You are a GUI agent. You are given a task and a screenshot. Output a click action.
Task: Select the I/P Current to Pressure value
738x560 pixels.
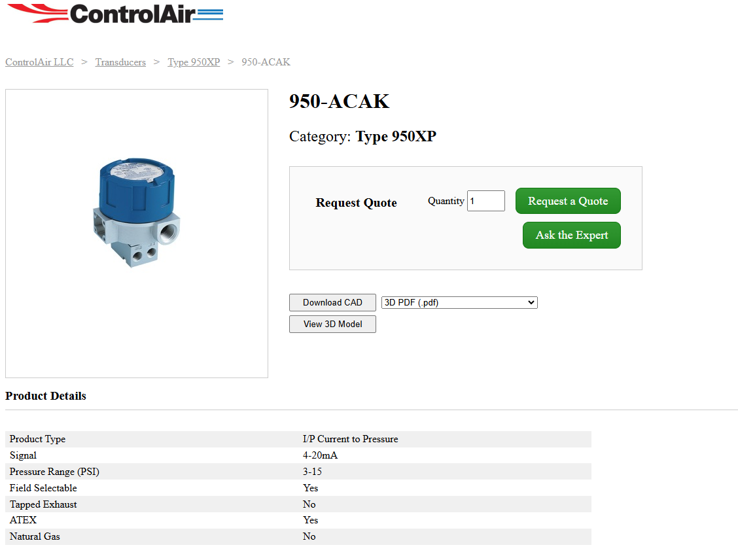[351, 439]
